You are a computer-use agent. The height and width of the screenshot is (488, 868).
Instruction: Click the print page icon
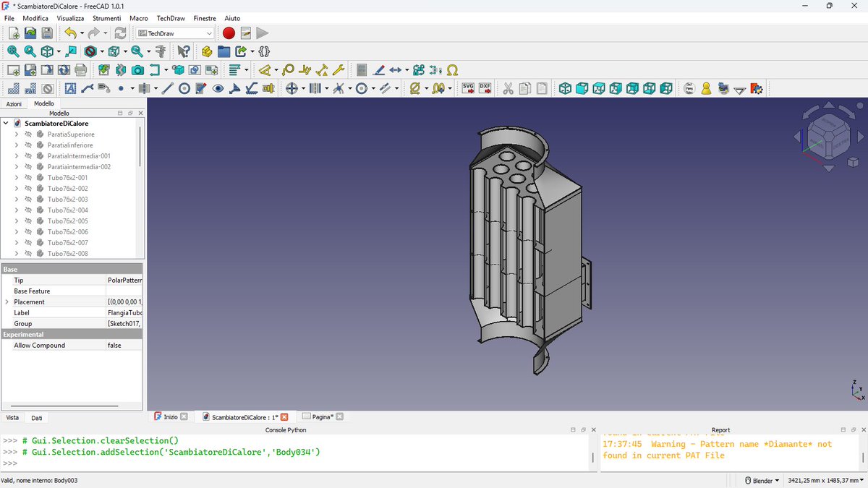80,70
